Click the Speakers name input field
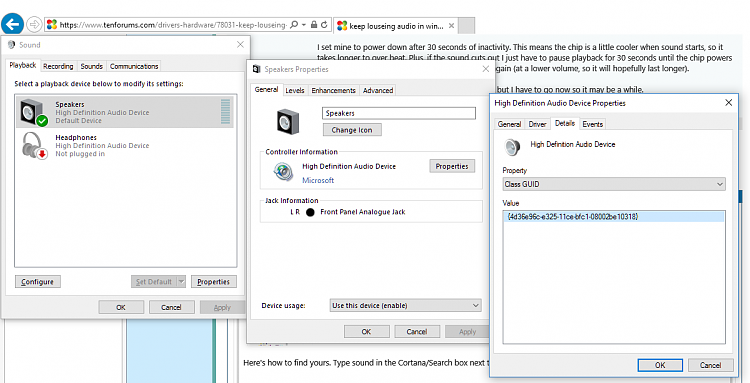This screenshot has height=383, width=750. (399, 113)
